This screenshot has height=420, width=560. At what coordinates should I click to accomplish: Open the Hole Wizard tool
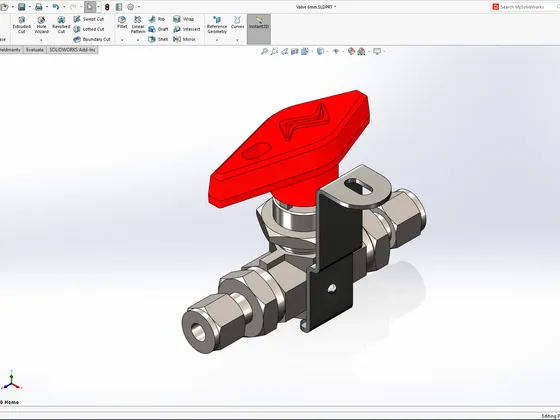coord(41,25)
